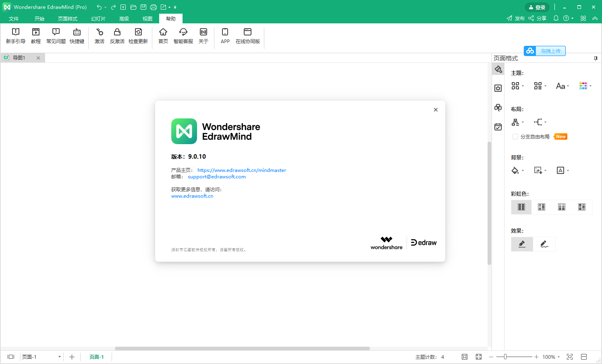Open product homepage link in About dialog

(x=242, y=170)
